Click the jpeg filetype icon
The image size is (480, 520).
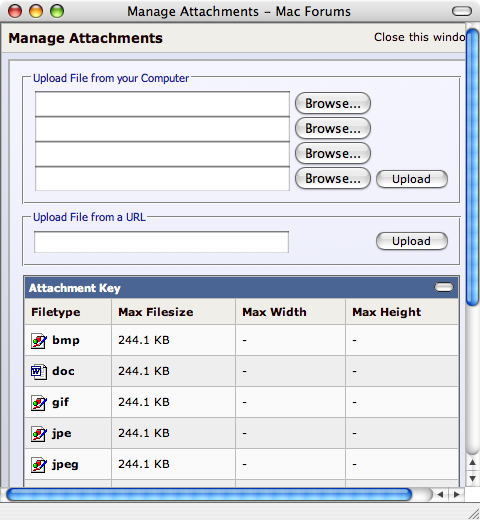click(x=39, y=465)
